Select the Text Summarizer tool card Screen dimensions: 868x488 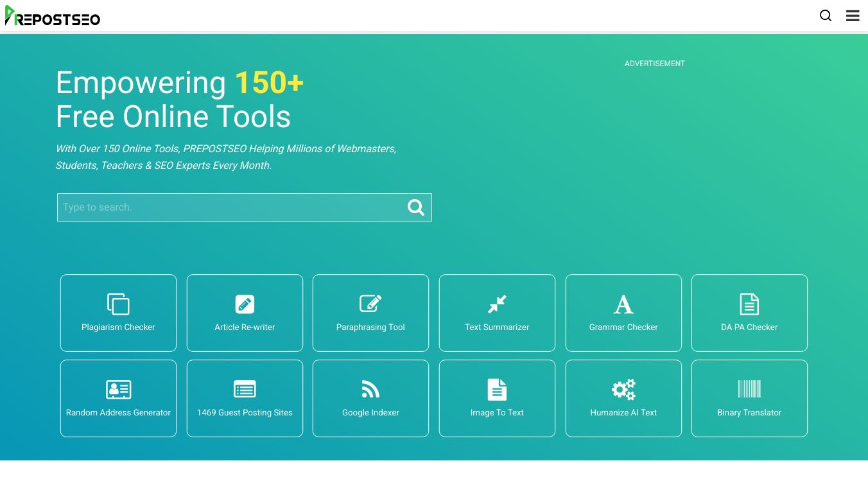coord(497,313)
